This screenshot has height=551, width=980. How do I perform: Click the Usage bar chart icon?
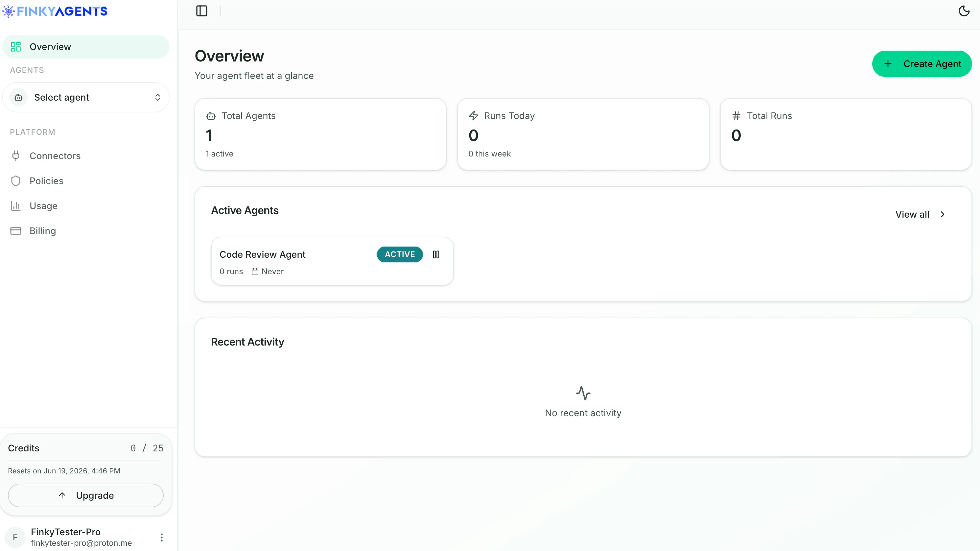(15, 206)
